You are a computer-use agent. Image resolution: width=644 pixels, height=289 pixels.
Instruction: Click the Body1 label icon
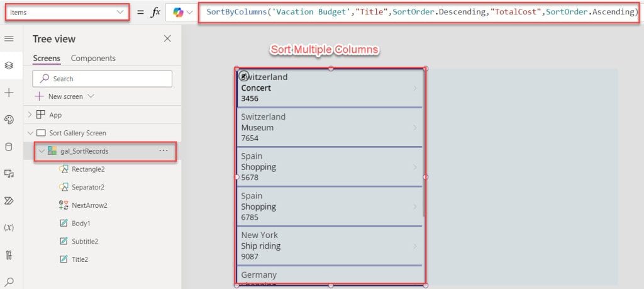pos(64,224)
